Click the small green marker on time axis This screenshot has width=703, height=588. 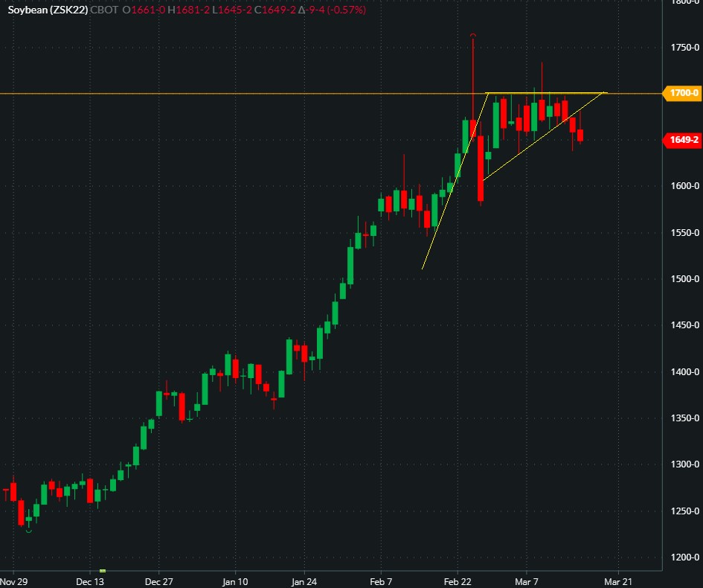[x=103, y=571]
